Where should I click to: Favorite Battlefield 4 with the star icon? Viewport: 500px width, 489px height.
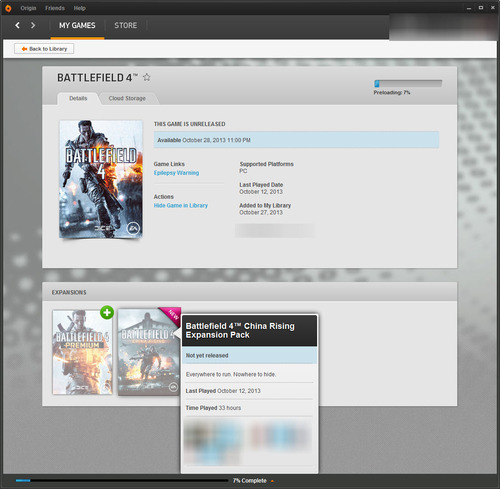(147, 77)
